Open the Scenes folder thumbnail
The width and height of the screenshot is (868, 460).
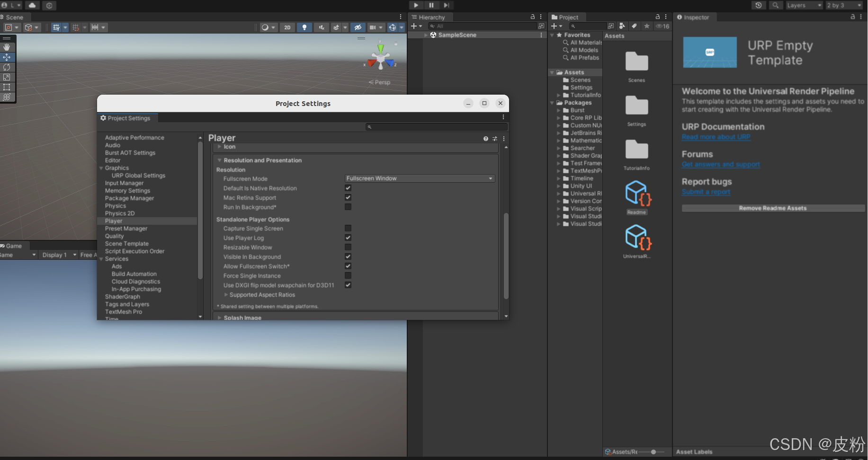[x=636, y=62]
